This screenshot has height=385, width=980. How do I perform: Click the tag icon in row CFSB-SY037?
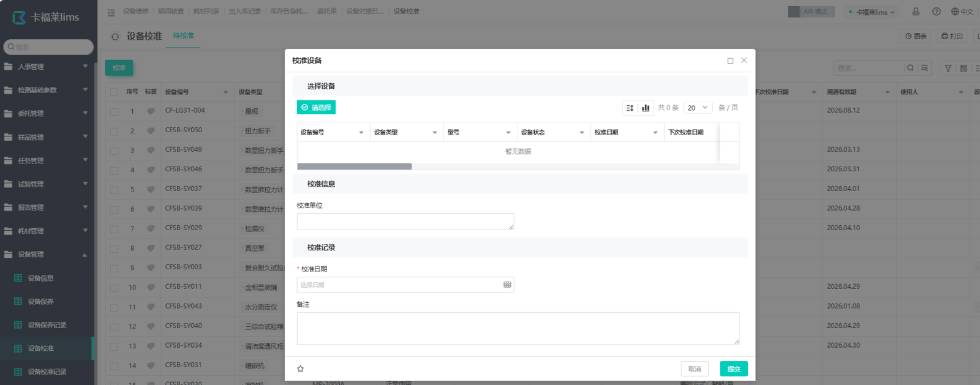(x=151, y=190)
